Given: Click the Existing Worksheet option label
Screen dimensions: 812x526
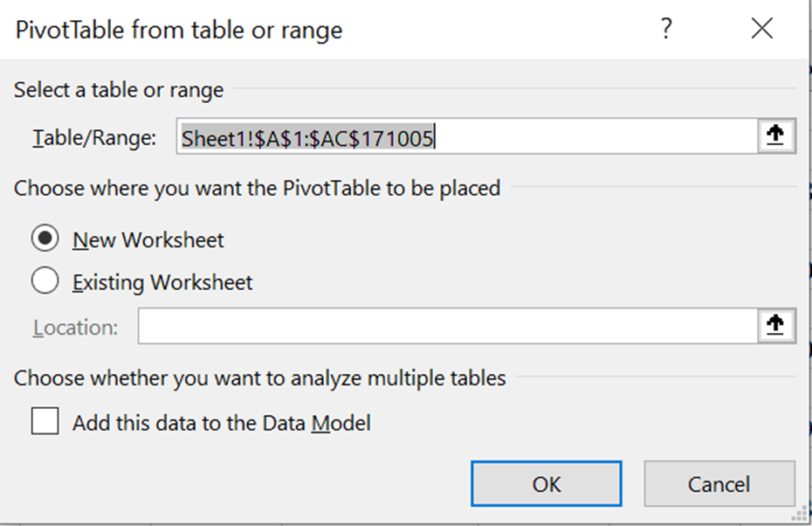Looking at the screenshot, I should click(162, 283).
